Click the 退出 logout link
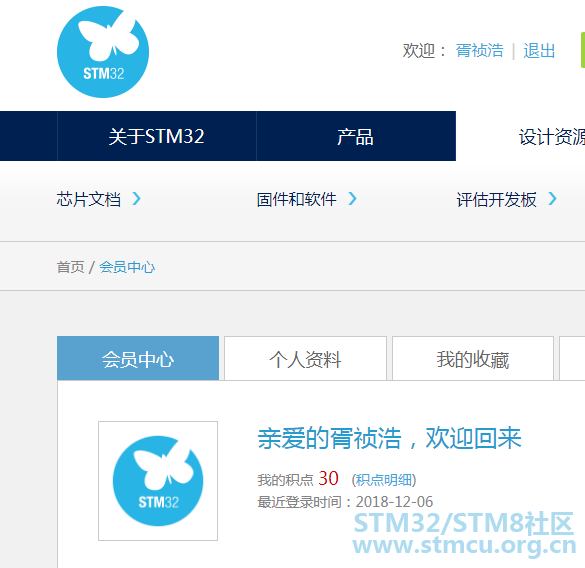Image resolution: width=585 pixels, height=568 pixels. click(539, 50)
